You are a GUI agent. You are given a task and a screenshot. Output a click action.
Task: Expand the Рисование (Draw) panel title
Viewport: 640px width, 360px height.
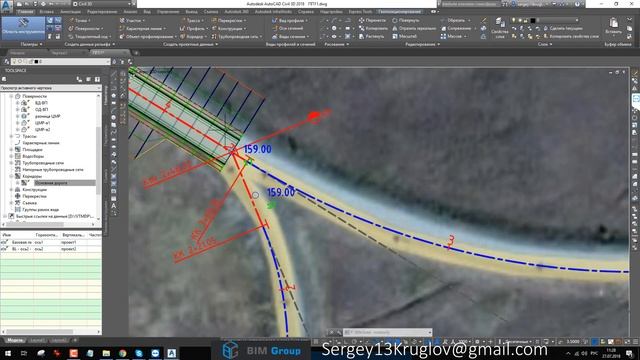click(x=337, y=44)
